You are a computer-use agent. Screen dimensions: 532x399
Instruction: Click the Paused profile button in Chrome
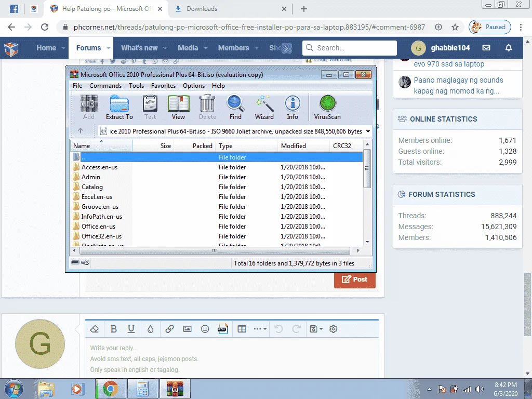click(490, 27)
